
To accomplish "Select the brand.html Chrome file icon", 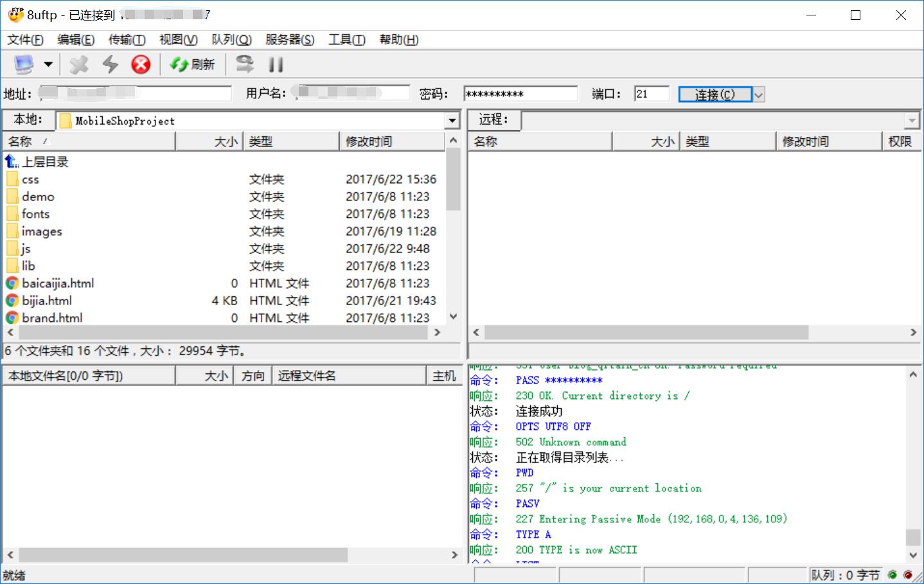I will point(12,318).
